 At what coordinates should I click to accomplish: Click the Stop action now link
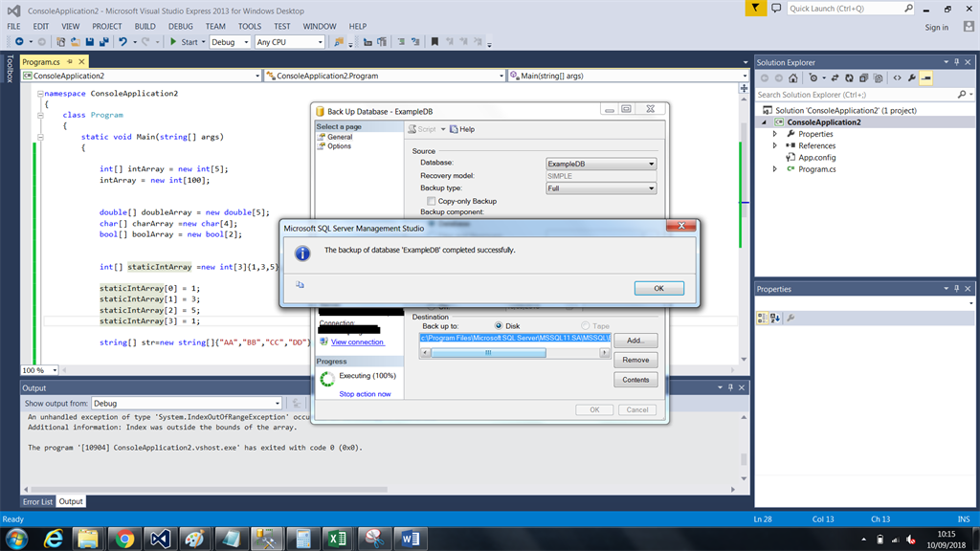[x=365, y=394]
